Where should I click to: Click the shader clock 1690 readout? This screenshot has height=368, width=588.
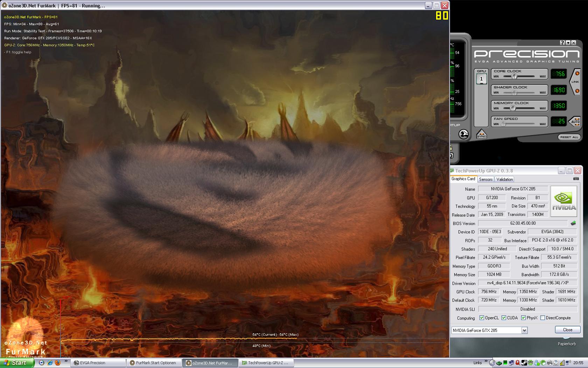pos(559,90)
